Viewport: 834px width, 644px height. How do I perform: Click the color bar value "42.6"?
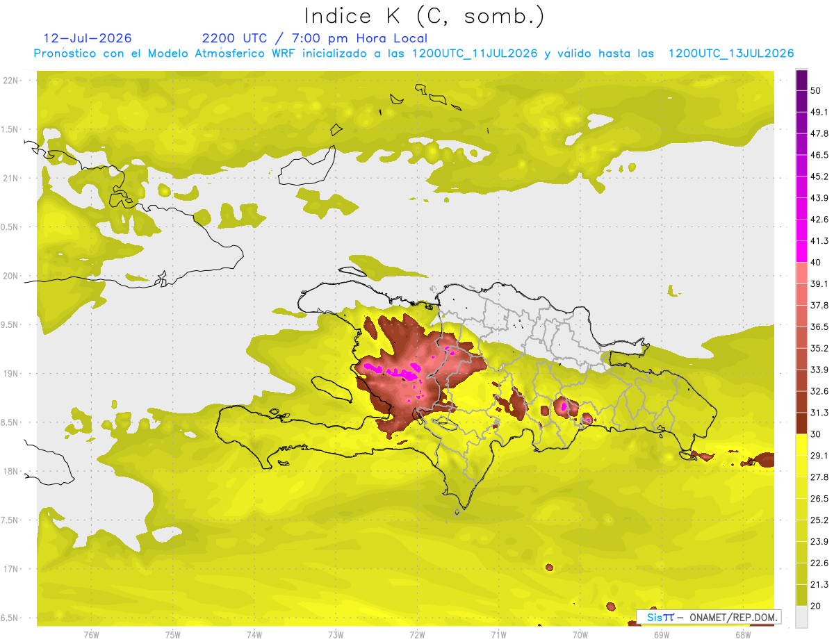[819, 220]
